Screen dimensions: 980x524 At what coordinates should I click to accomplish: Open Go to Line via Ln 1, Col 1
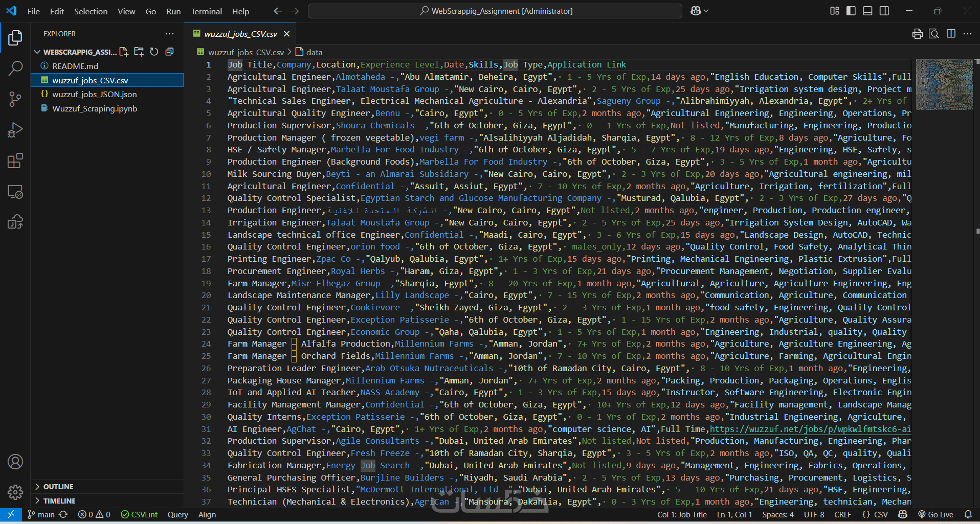pyautogui.click(x=734, y=514)
